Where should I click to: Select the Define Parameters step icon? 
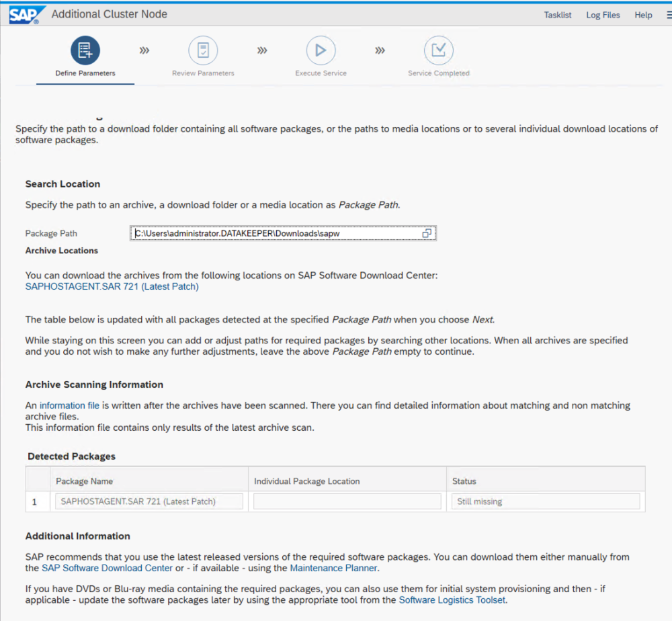(85, 50)
